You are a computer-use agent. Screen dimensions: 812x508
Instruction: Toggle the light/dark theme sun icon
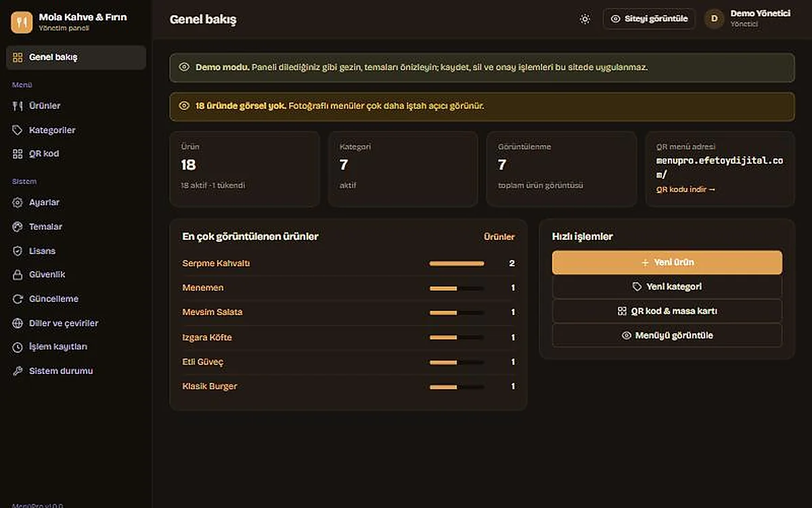[585, 19]
